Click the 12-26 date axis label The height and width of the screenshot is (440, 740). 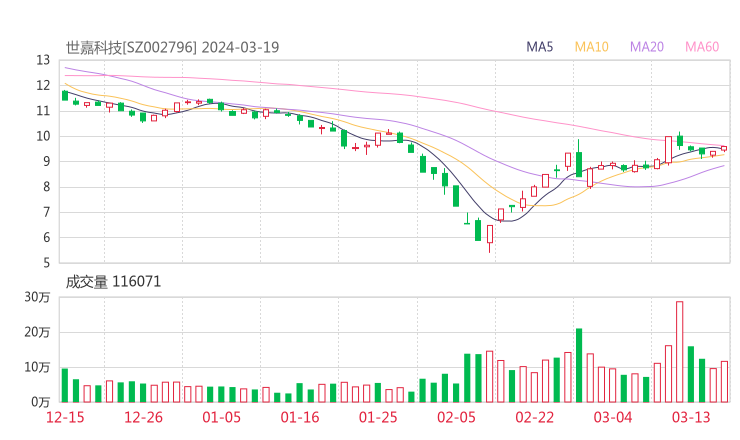(143, 417)
